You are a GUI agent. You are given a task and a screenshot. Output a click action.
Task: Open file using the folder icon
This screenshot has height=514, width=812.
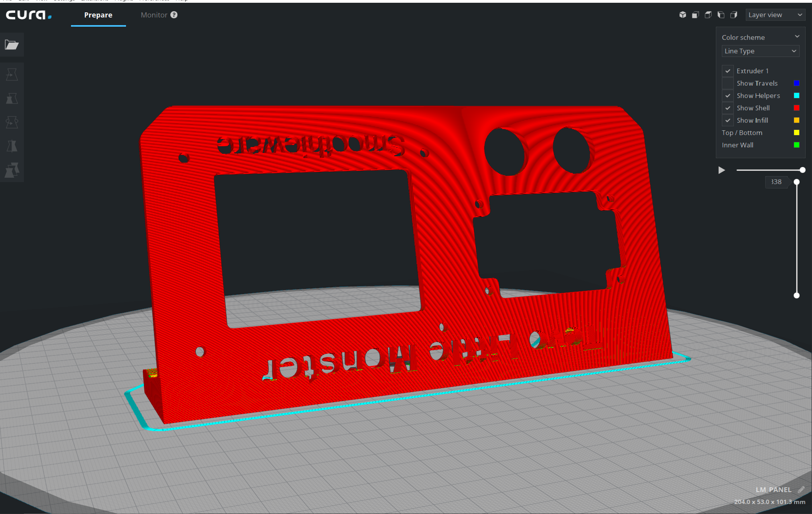point(12,45)
